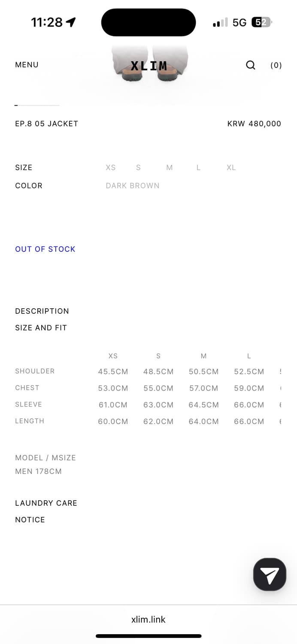The height and width of the screenshot is (644, 297).
Task: Select size M
Action: point(170,167)
